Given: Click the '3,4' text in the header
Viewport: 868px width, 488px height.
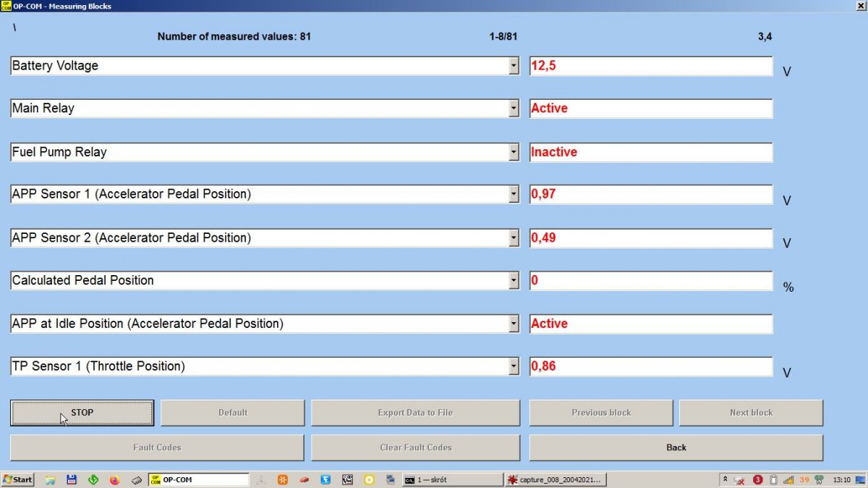Looking at the screenshot, I should [765, 36].
